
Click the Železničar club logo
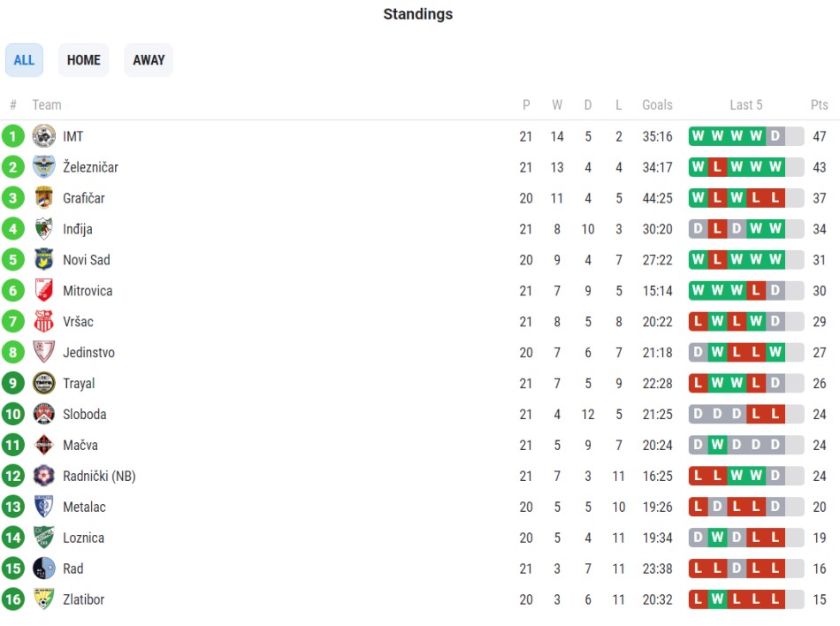click(44, 167)
